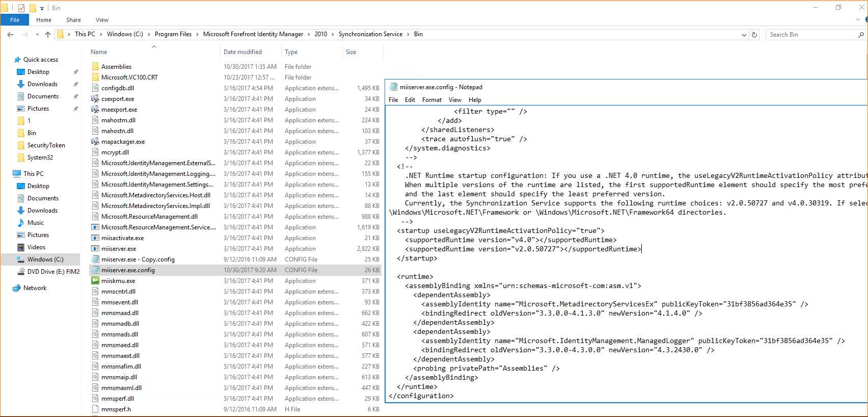Open the Home ribbon tab
This screenshot has width=868, height=417.
point(44,20)
